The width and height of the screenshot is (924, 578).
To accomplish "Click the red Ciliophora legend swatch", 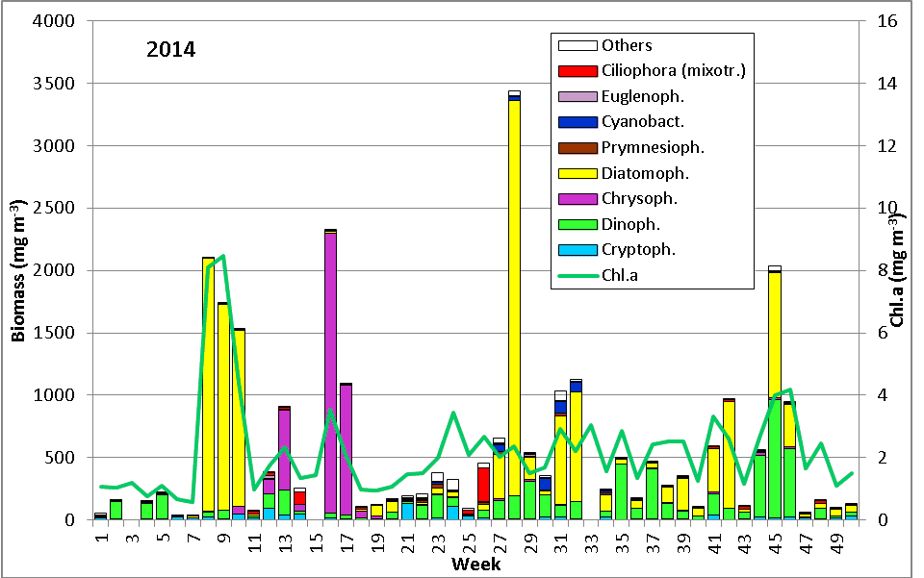I will tap(576, 71).
